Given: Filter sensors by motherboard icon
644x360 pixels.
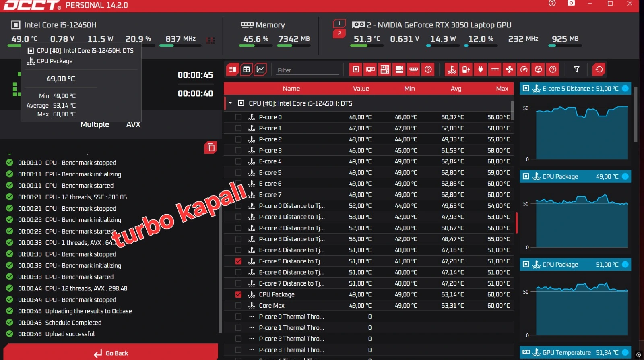Looking at the screenshot, I should (385, 70).
